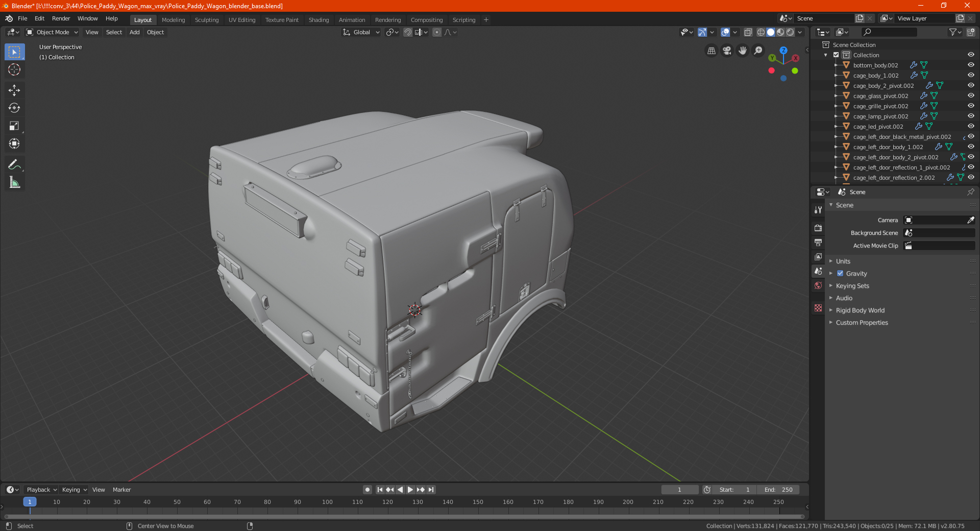Switch to the Shading workspace tab
Viewport: 980px width, 531px height.
coord(318,20)
